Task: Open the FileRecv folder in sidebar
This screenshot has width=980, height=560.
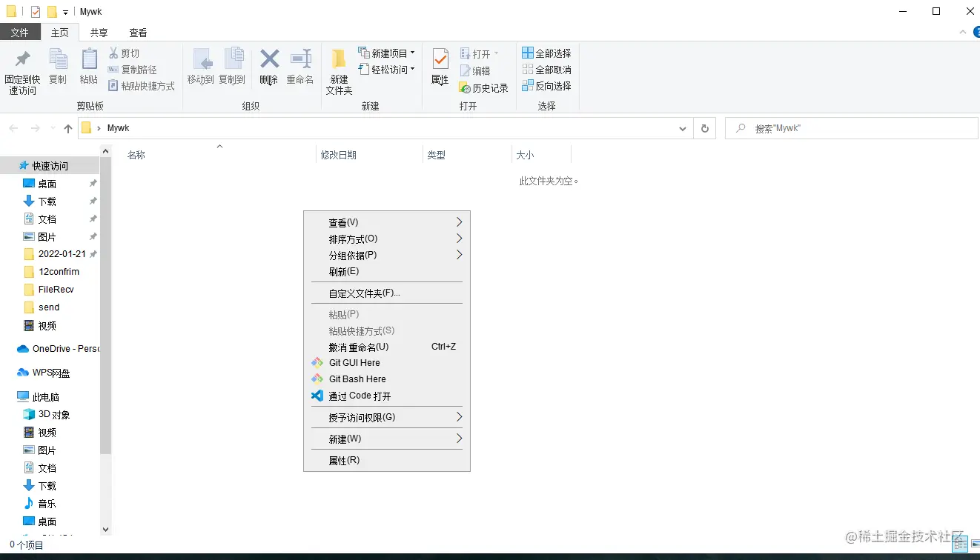Action: point(56,290)
